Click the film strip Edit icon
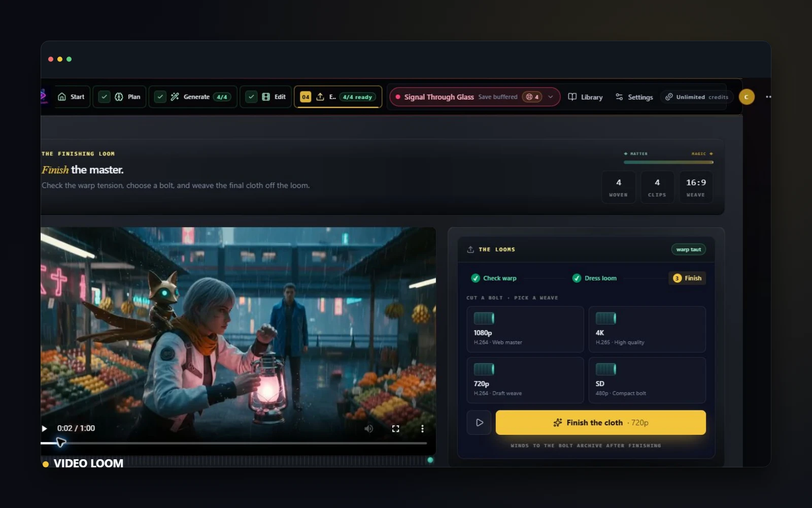 pyautogui.click(x=266, y=97)
